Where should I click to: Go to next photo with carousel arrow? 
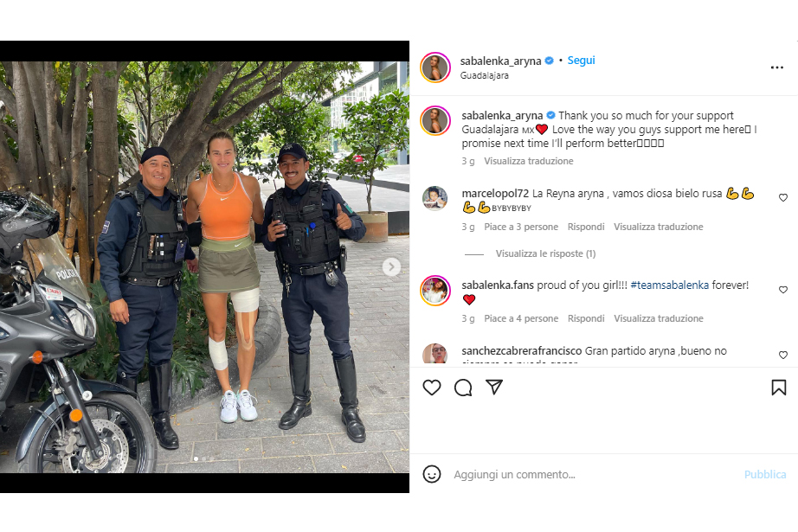pos(391,266)
